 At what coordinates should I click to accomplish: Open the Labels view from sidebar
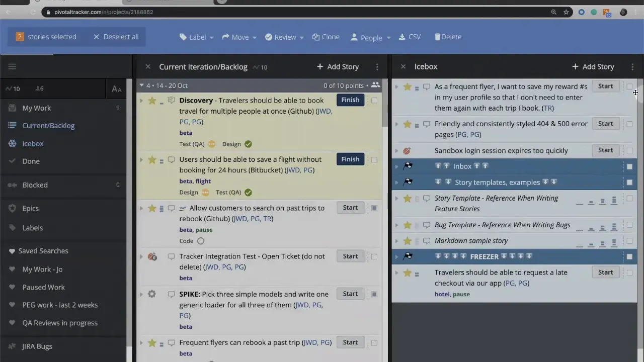(x=32, y=228)
